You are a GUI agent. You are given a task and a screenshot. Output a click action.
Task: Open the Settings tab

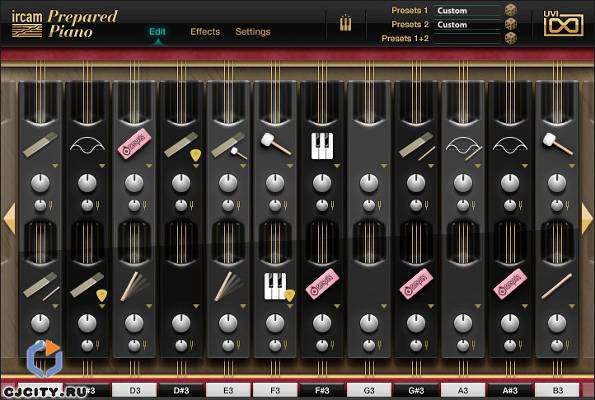253,31
